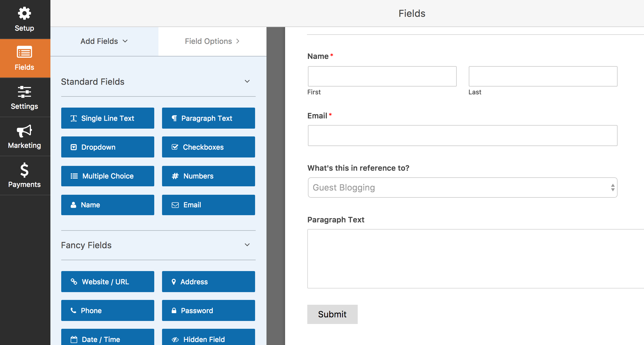Screen dimensions: 644x345
Task: Collapse the Standard Fields section
Action: (x=247, y=81)
